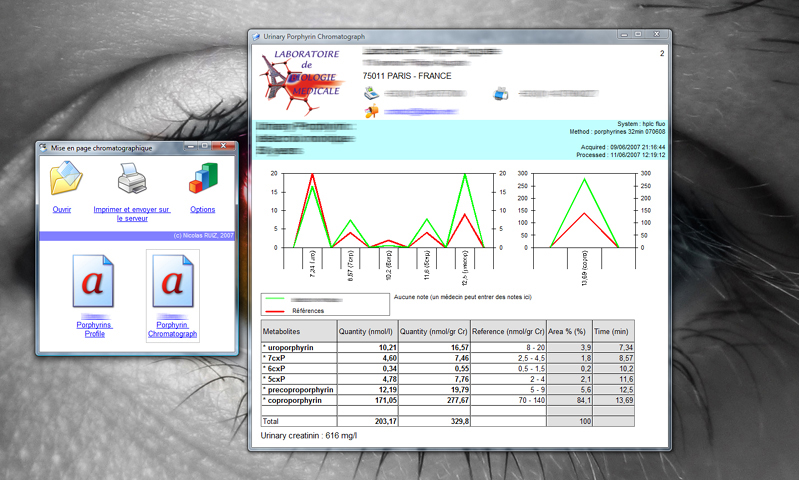This screenshot has height=480, width=799.
Task: Click the red Références legend line
Action: pos(286,311)
